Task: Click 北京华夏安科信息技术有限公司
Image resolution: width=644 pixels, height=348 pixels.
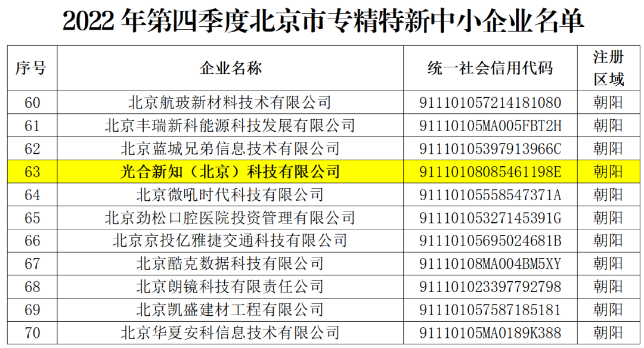Action: tap(230, 333)
